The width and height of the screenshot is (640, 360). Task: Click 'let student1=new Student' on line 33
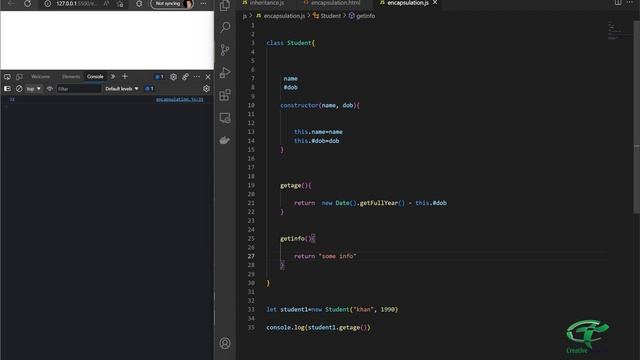click(308, 309)
